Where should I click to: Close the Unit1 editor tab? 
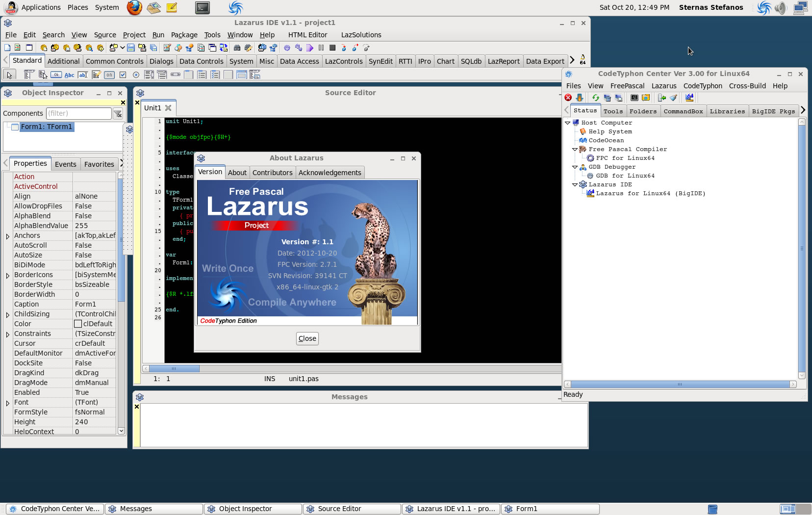(x=168, y=108)
